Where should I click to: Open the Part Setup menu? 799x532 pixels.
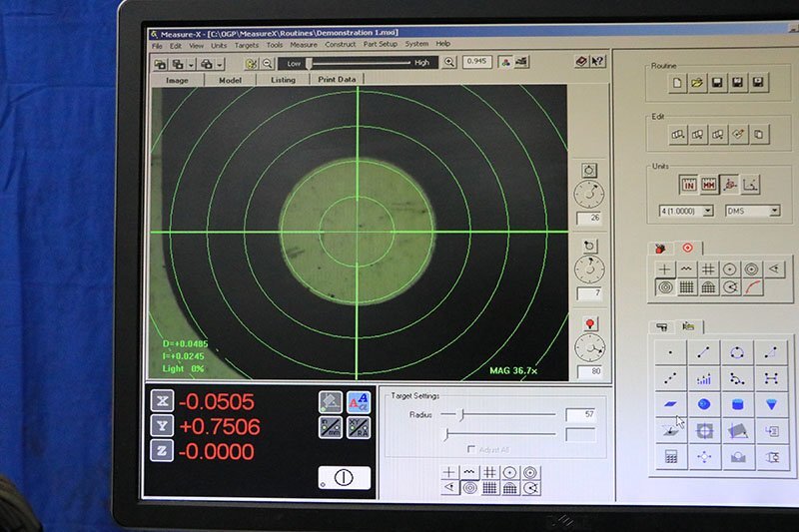click(381, 44)
